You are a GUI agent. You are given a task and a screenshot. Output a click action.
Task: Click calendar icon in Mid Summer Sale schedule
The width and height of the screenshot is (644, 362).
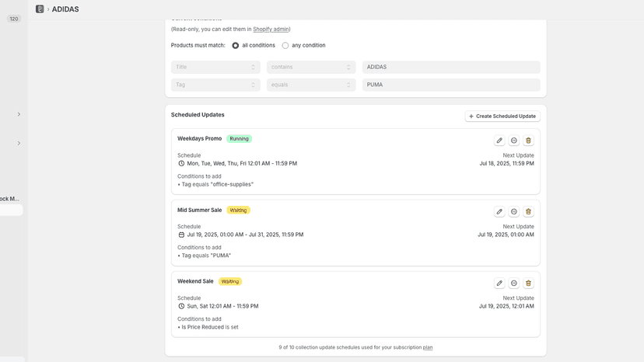[x=181, y=235]
